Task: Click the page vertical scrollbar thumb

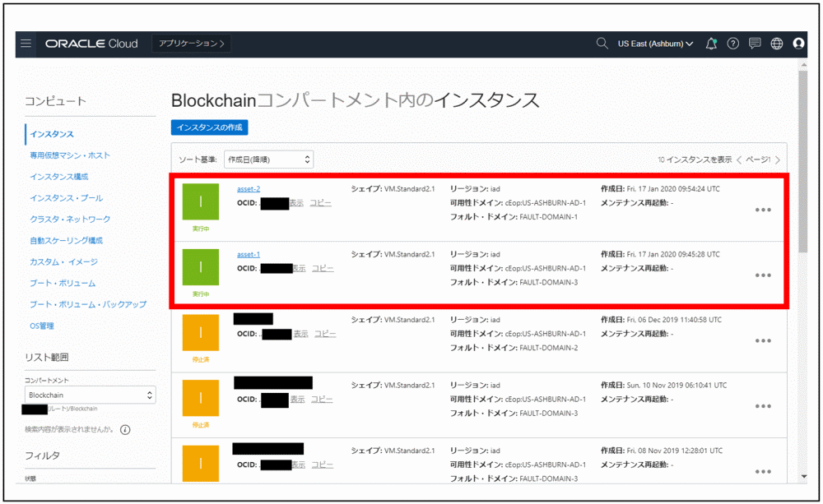Action: coord(803,161)
